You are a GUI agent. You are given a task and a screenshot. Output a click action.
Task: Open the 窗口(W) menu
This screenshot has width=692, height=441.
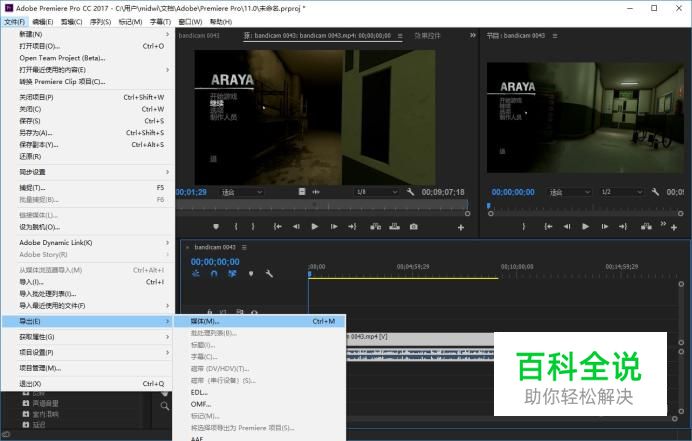[x=190, y=22]
